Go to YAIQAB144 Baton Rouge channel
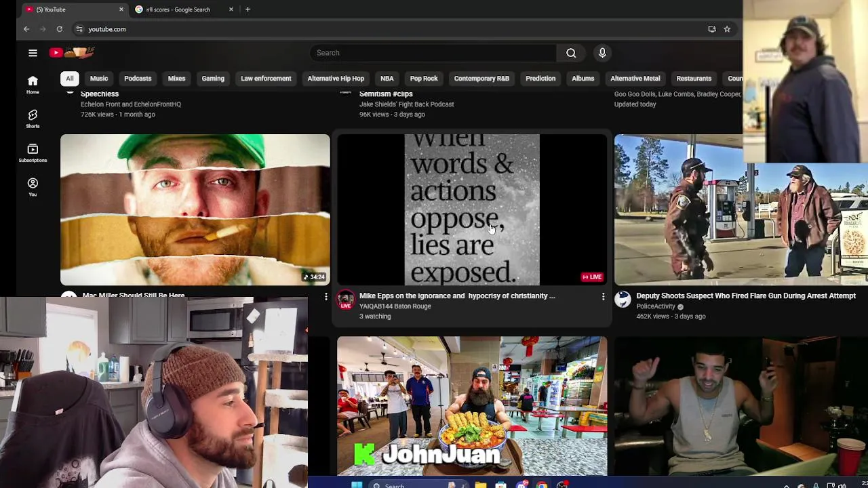 (395, 306)
